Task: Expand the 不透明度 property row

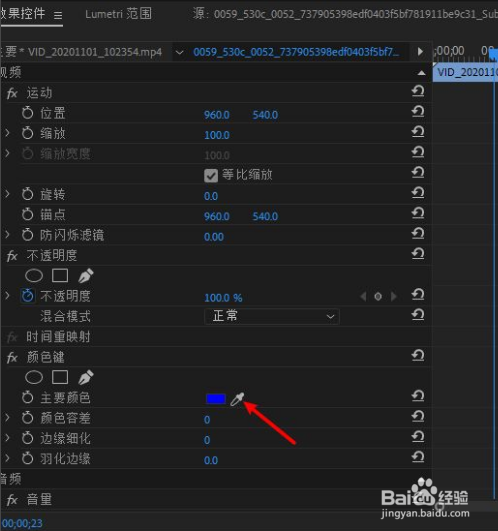Action: click(7, 296)
